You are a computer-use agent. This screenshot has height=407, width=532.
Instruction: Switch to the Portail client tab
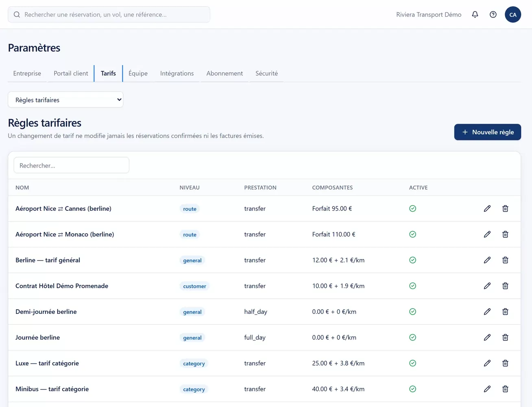click(71, 74)
